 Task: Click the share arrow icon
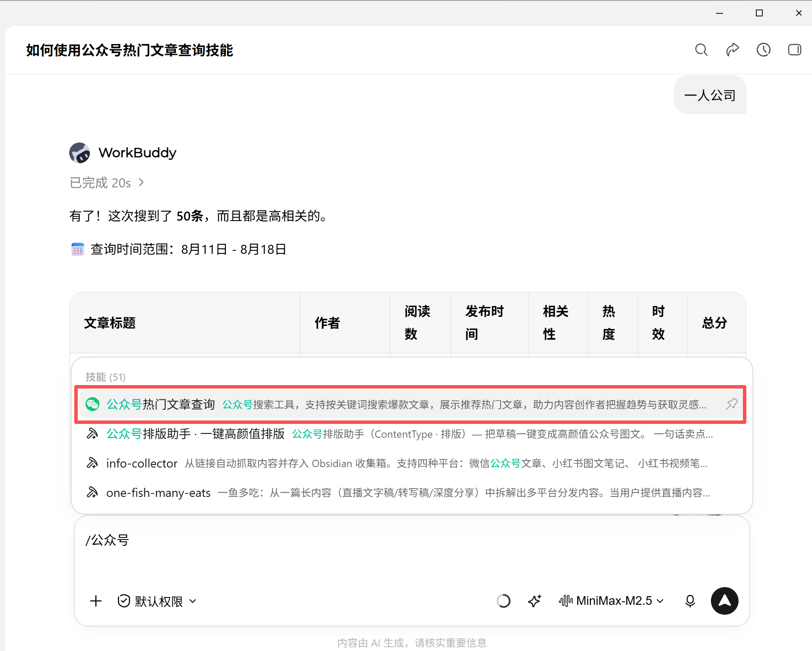pos(733,50)
